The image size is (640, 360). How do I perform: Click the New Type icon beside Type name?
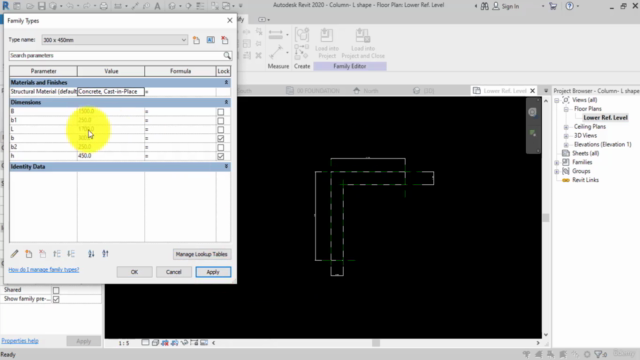click(196, 40)
